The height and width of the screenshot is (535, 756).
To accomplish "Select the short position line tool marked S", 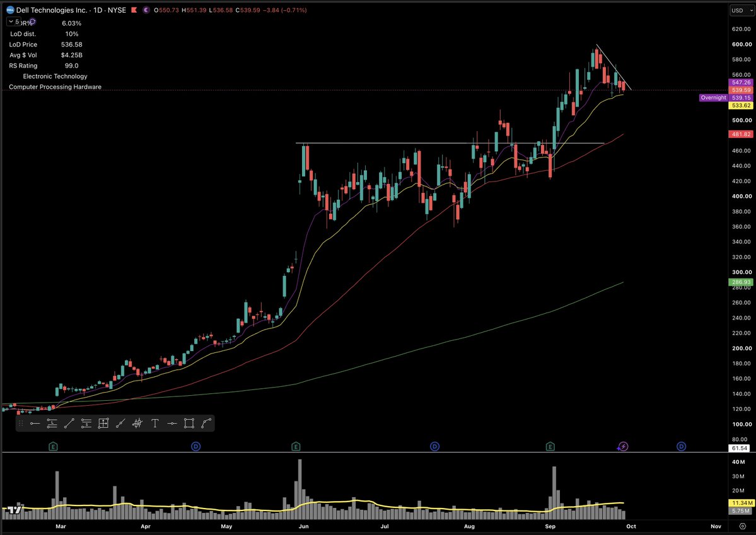I will [86, 423].
